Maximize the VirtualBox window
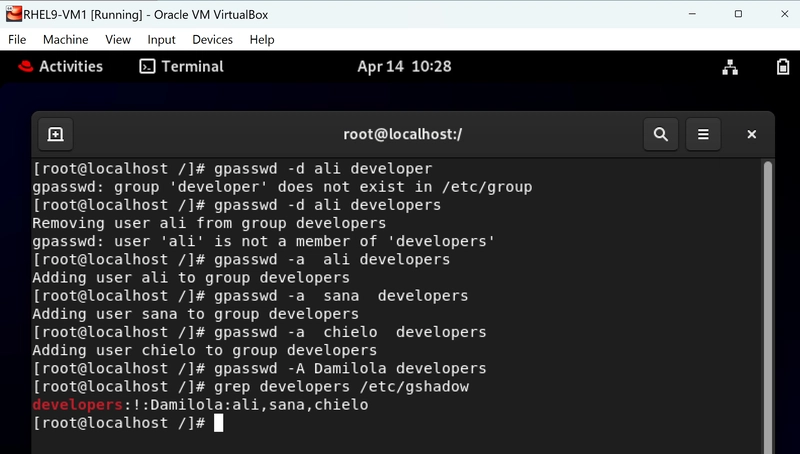 738,14
